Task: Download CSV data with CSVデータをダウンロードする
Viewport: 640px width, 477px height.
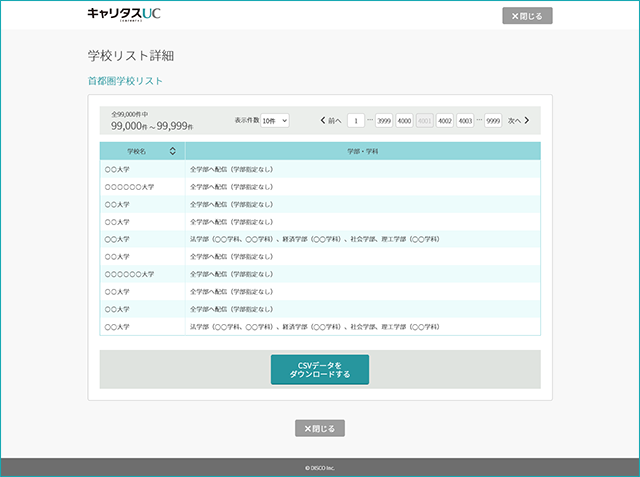Action: pos(320,370)
